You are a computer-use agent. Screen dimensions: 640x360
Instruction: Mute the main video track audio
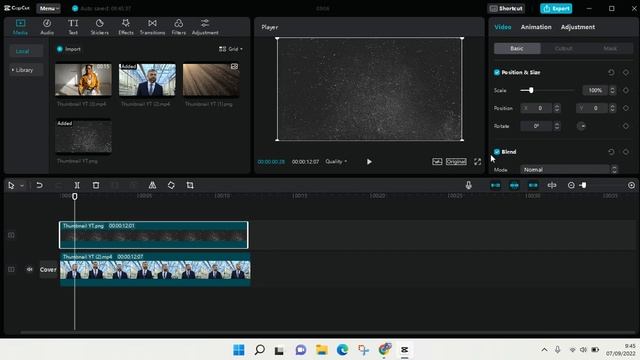click(29, 269)
